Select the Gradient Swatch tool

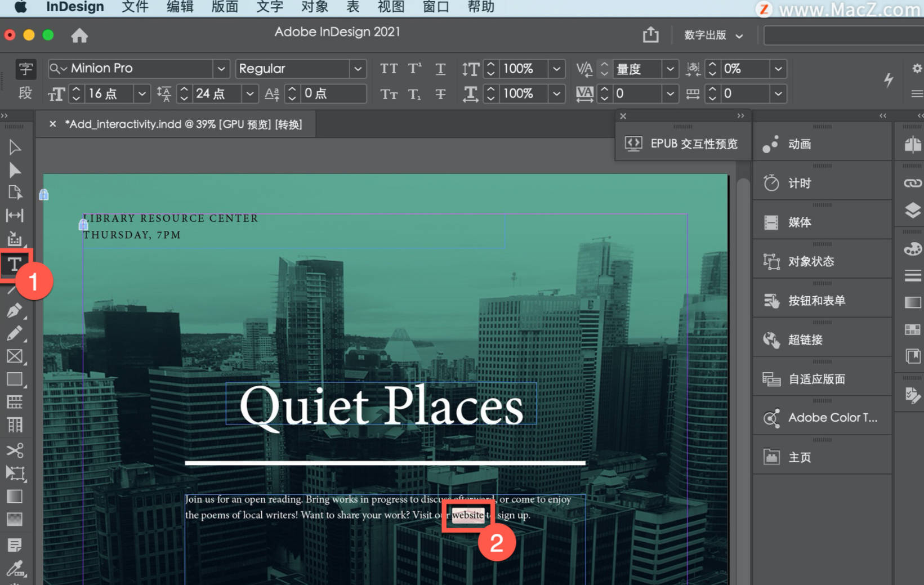(14, 496)
